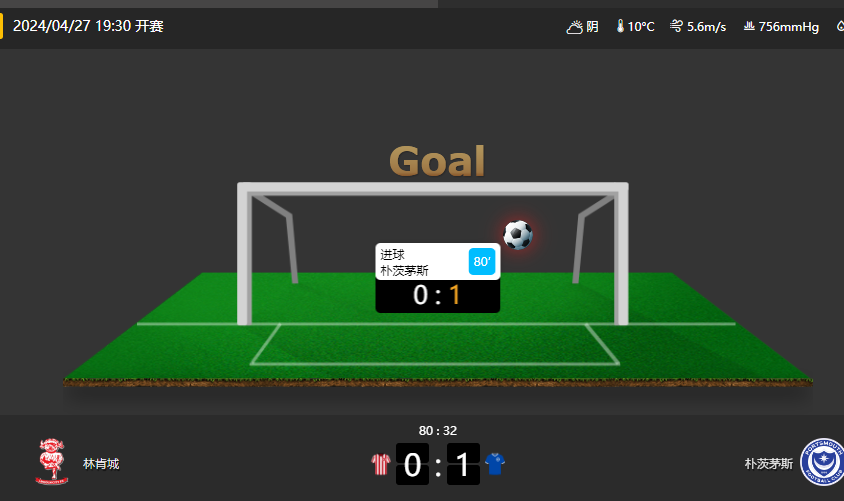Click the cloudy weather icon

coord(574,26)
